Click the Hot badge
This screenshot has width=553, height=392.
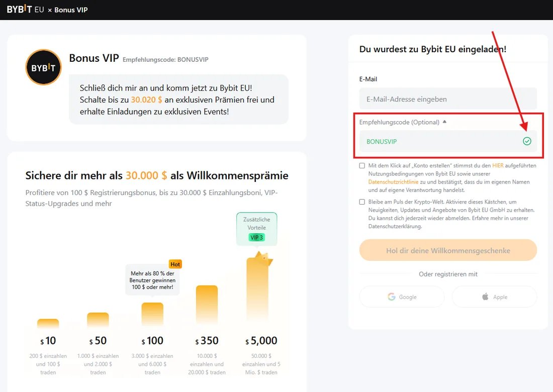click(175, 264)
